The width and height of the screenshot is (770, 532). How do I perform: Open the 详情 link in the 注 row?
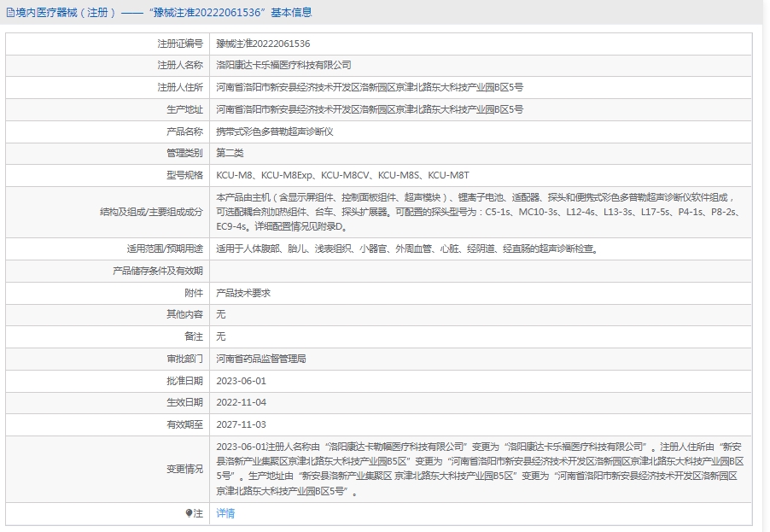coord(225,513)
